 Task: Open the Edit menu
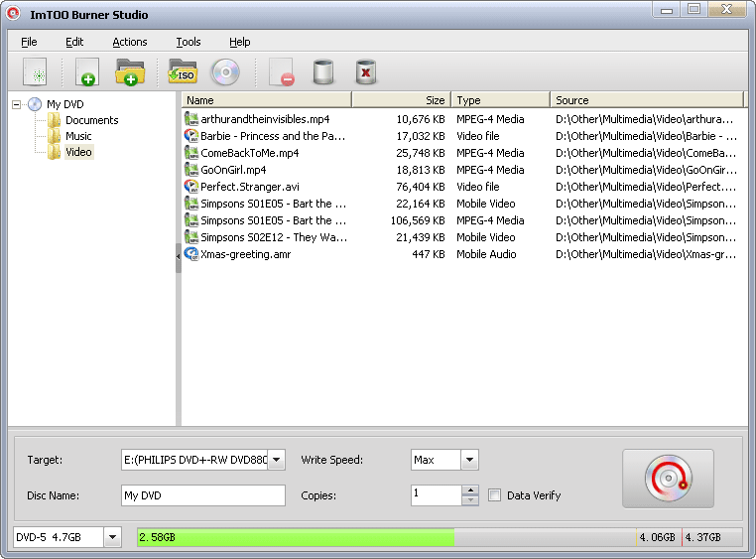coord(74,42)
